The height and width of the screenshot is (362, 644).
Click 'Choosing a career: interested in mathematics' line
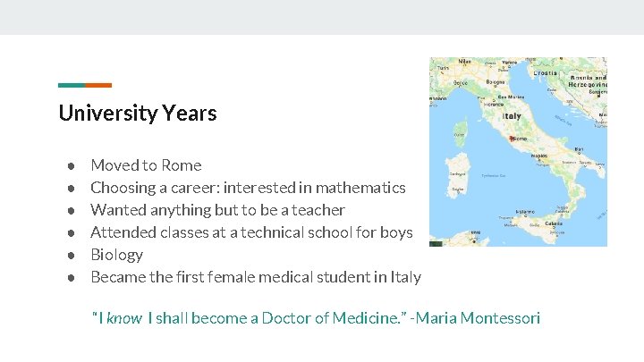coord(248,188)
